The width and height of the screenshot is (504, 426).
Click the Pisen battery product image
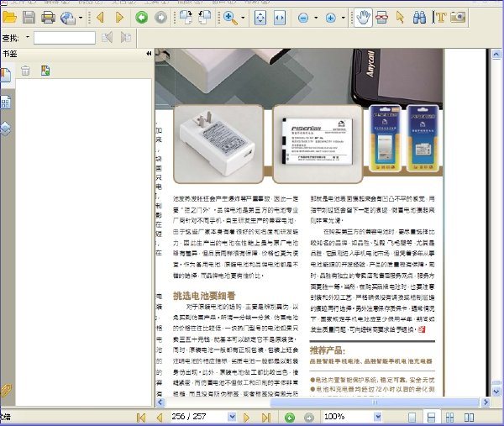coord(318,144)
